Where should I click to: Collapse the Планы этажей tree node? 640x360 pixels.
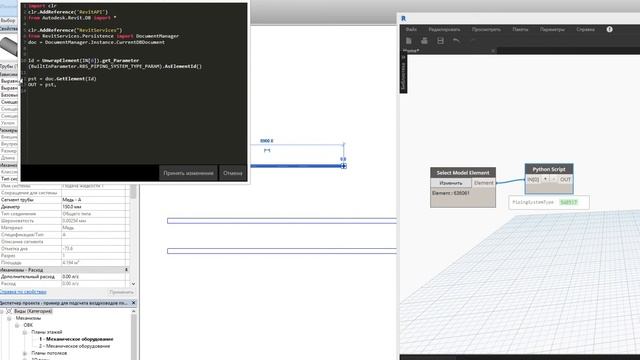point(25,332)
